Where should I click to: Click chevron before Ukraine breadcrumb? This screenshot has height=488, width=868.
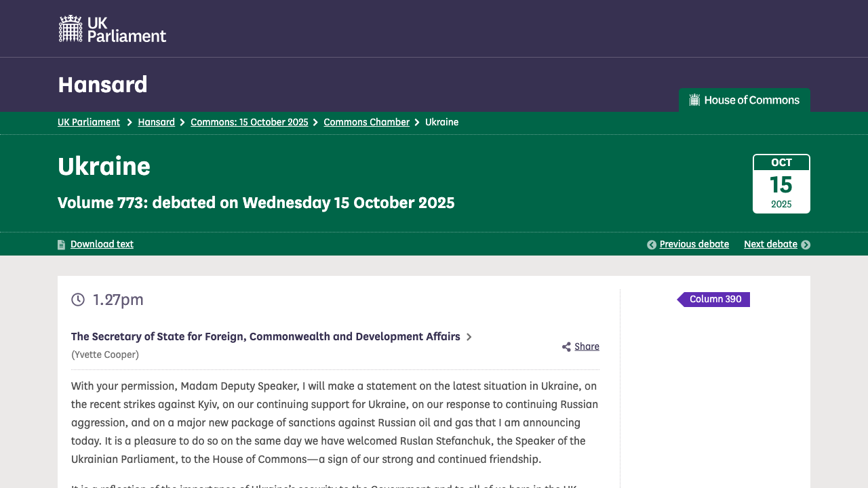(418, 123)
